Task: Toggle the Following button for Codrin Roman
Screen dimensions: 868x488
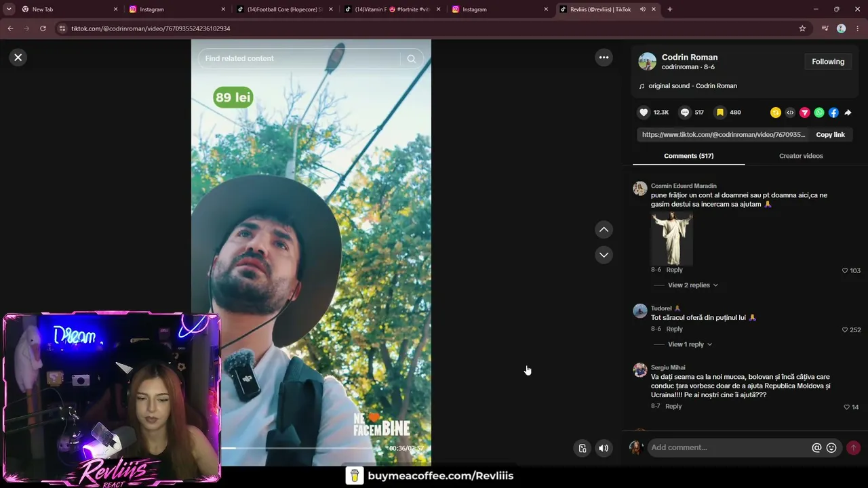Action: (x=828, y=62)
